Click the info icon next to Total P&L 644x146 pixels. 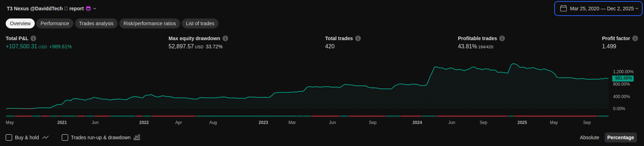point(33,38)
